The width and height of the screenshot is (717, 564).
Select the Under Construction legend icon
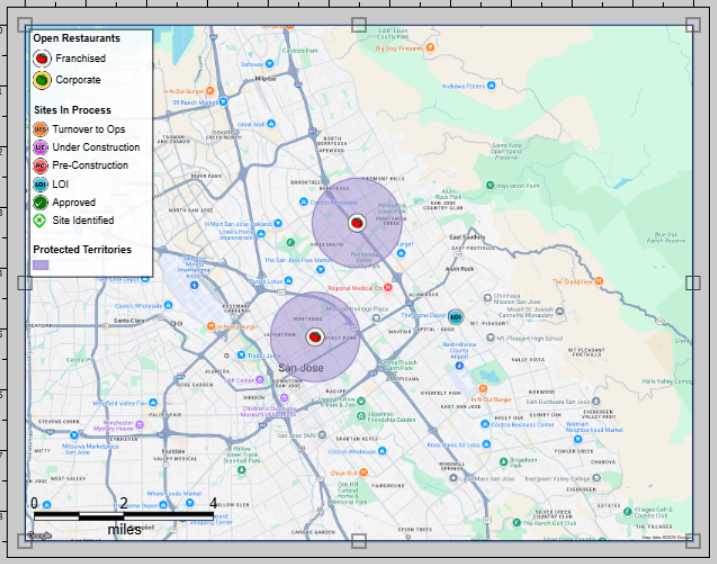coord(41,147)
